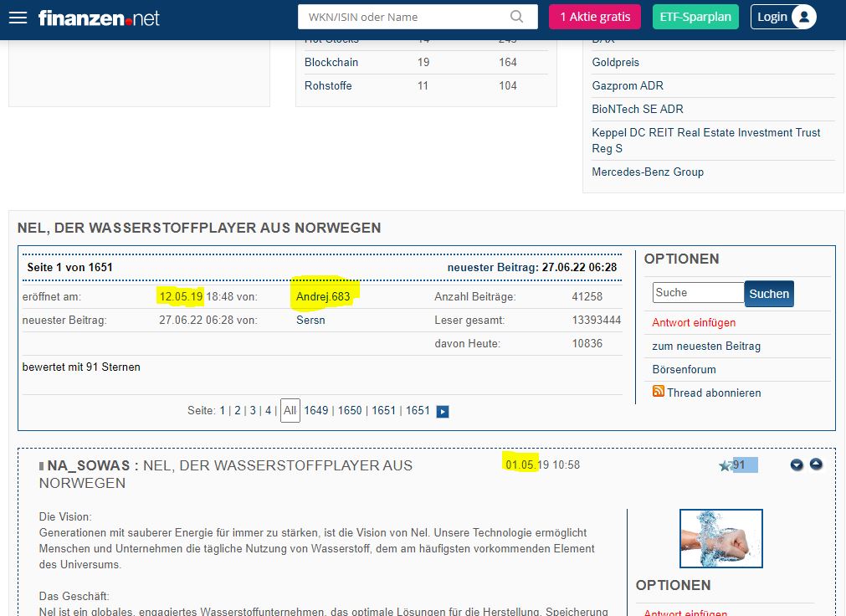This screenshot has width=846, height=616.
Task: Click the 1 Aktie gratis button
Action: pyautogui.click(x=595, y=17)
